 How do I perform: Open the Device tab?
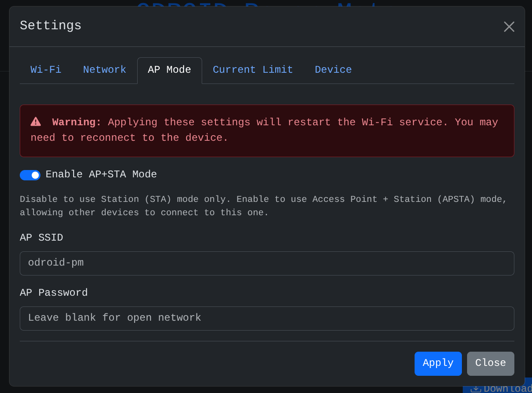click(333, 70)
